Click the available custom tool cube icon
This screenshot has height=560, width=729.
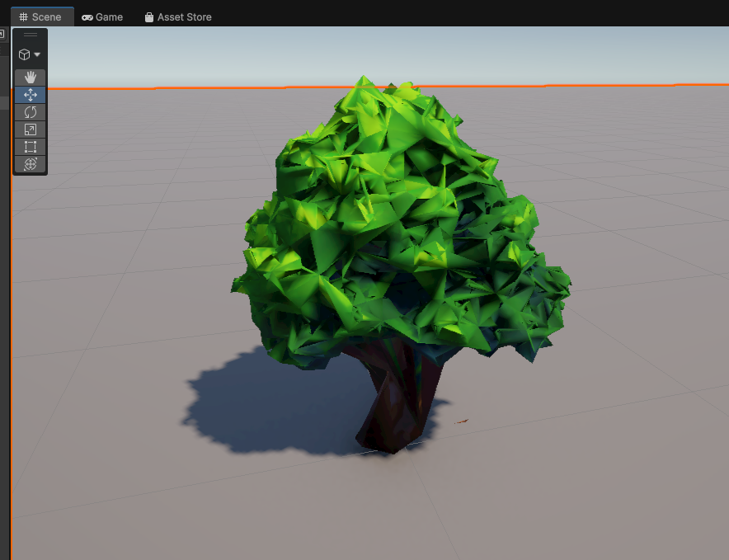click(x=25, y=53)
